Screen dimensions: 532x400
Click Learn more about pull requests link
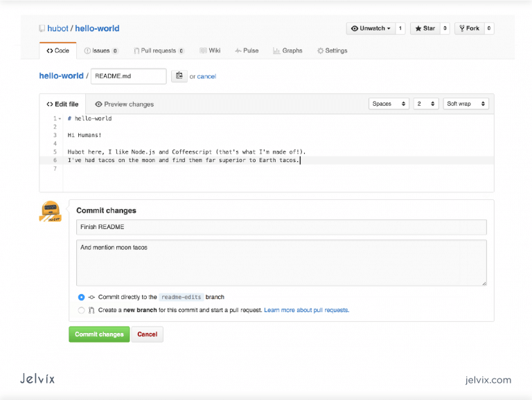point(306,310)
